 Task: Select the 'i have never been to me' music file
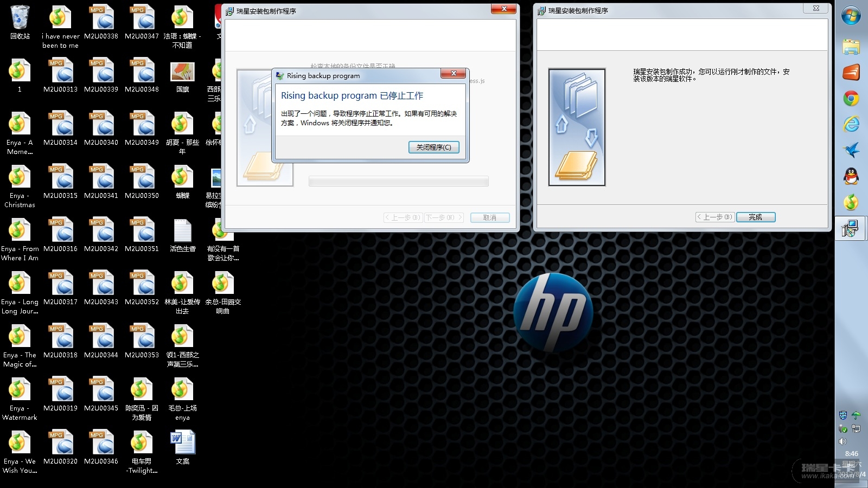pyautogui.click(x=60, y=27)
